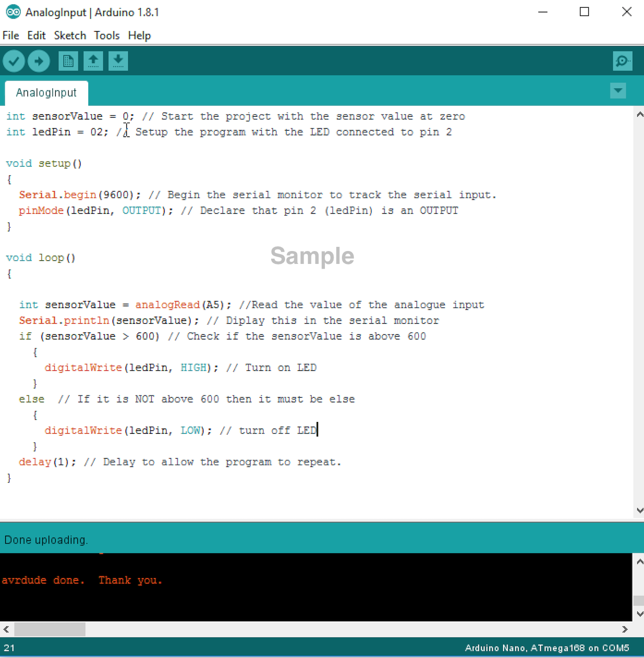
Task: Open the Tools menu
Action: point(107,36)
